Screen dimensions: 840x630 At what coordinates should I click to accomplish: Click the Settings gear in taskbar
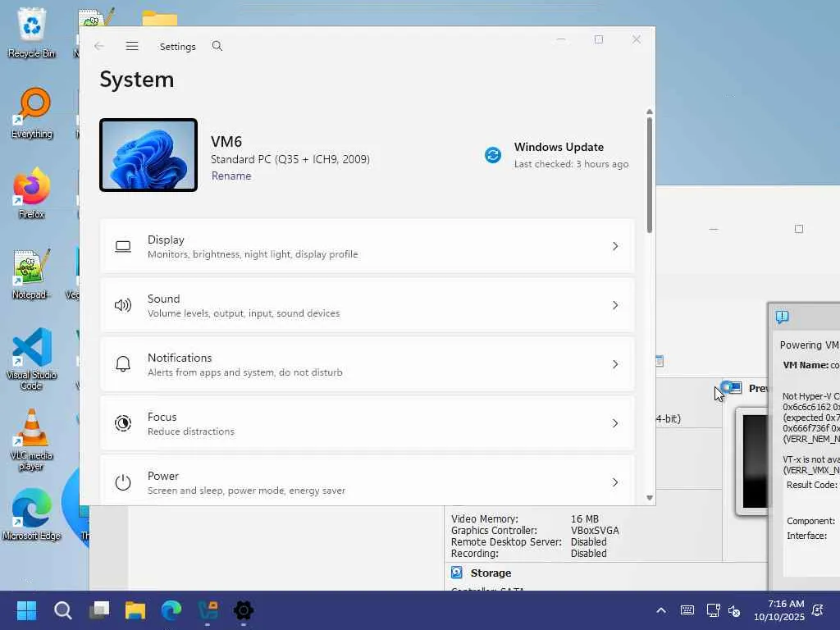pyautogui.click(x=244, y=610)
